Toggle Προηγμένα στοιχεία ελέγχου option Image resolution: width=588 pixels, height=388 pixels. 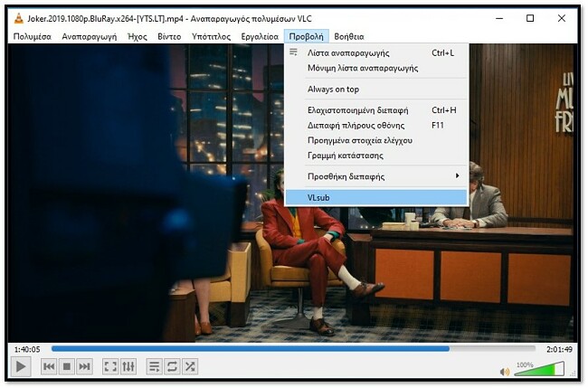pos(376,140)
